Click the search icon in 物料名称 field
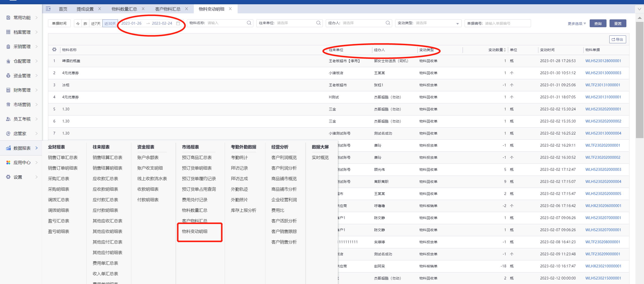 [249, 23]
